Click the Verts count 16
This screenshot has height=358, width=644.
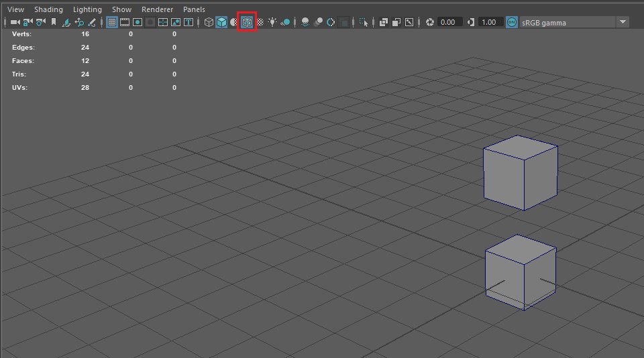point(85,34)
